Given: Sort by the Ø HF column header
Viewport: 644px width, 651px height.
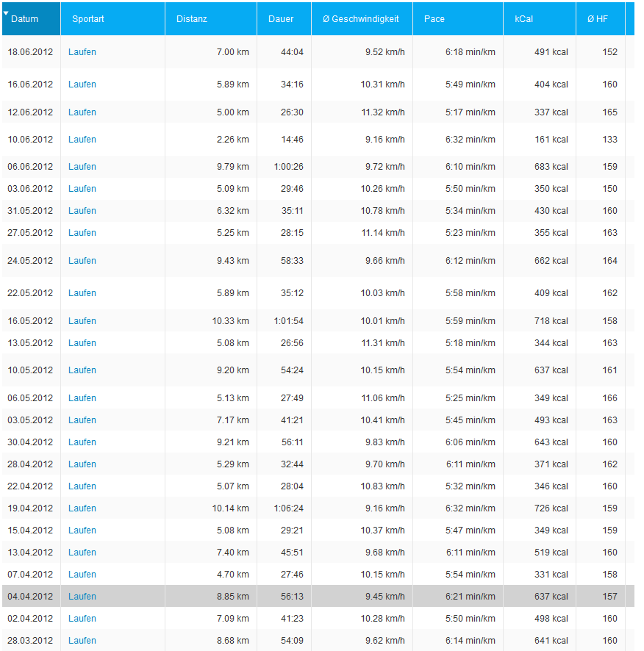Looking at the screenshot, I should coord(597,18).
